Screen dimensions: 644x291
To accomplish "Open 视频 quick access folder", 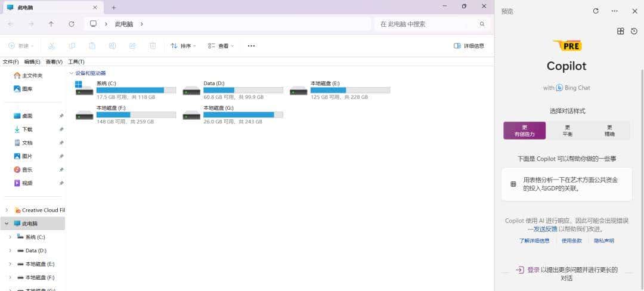I will click(x=23, y=183).
